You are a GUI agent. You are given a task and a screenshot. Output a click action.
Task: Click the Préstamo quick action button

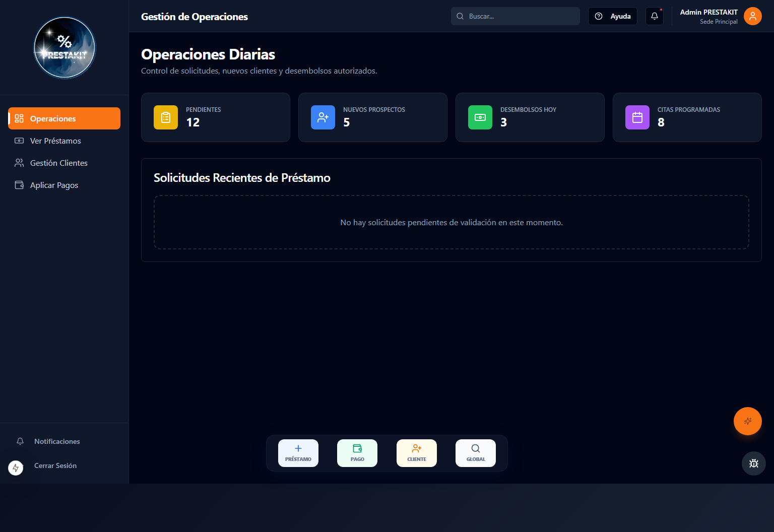pos(298,453)
